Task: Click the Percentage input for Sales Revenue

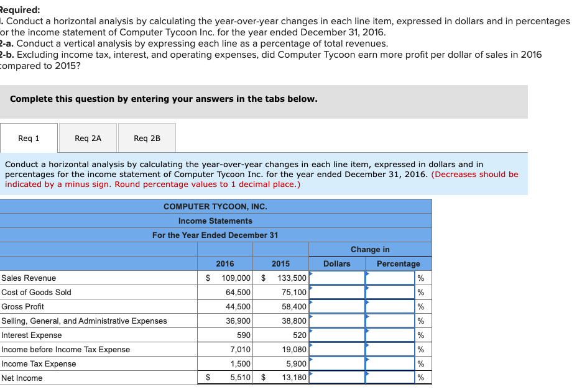Action: coord(390,278)
